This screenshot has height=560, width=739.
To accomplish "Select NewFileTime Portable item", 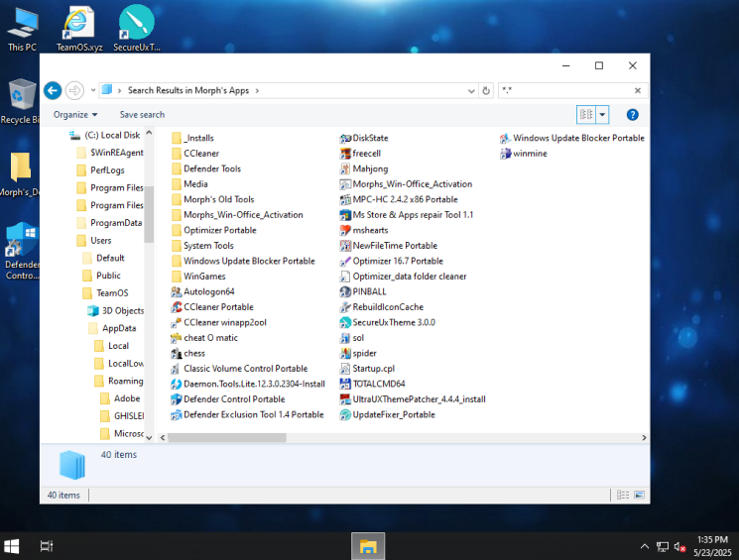I will coord(389,246).
